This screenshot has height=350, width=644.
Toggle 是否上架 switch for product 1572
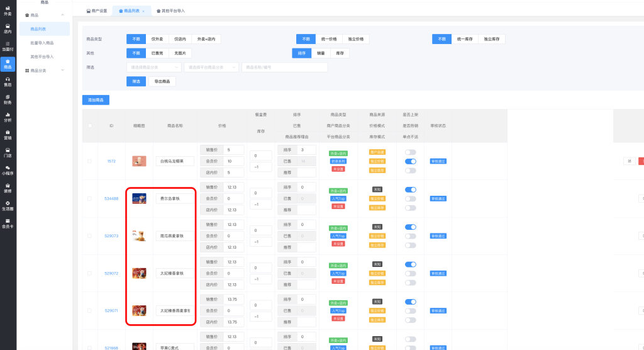[x=410, y=152]
